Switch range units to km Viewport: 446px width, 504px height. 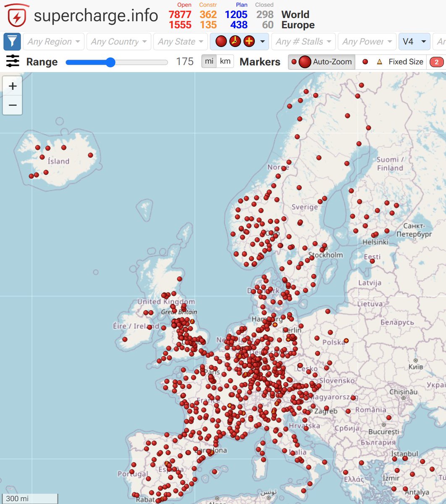(x=225, y=61)
